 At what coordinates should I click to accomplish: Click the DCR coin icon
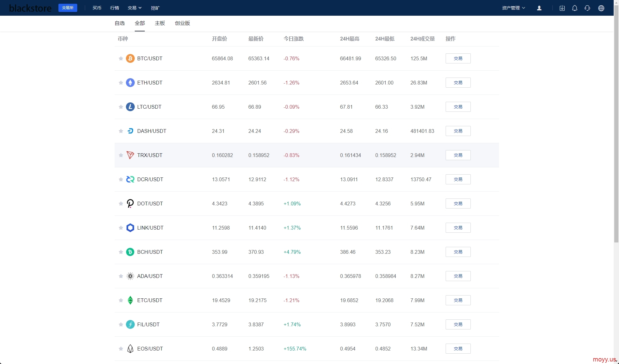coord(130,179)
